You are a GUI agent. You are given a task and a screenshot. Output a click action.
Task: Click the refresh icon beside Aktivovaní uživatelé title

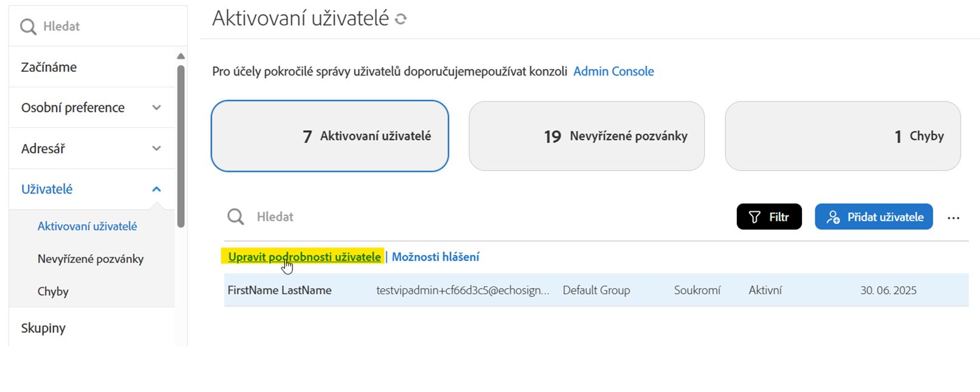click(401, 19)
